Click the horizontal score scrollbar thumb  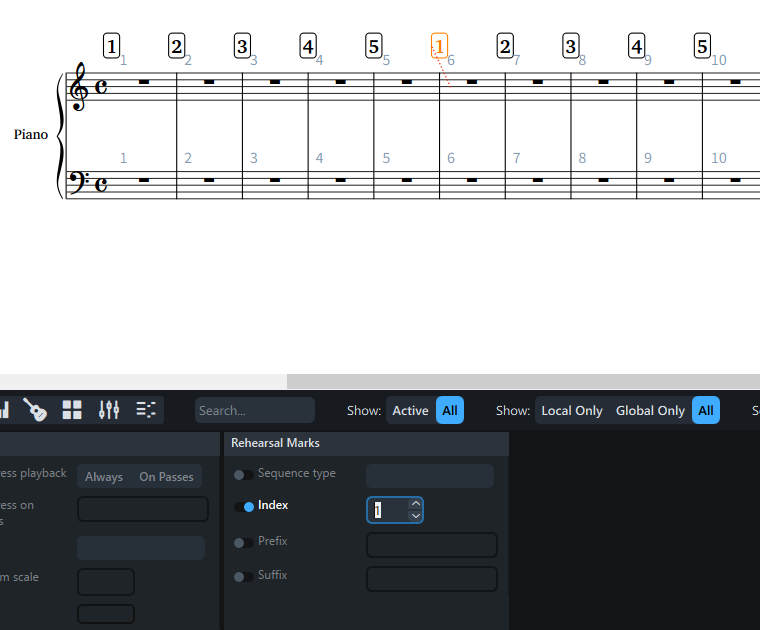tap(523, 381)
